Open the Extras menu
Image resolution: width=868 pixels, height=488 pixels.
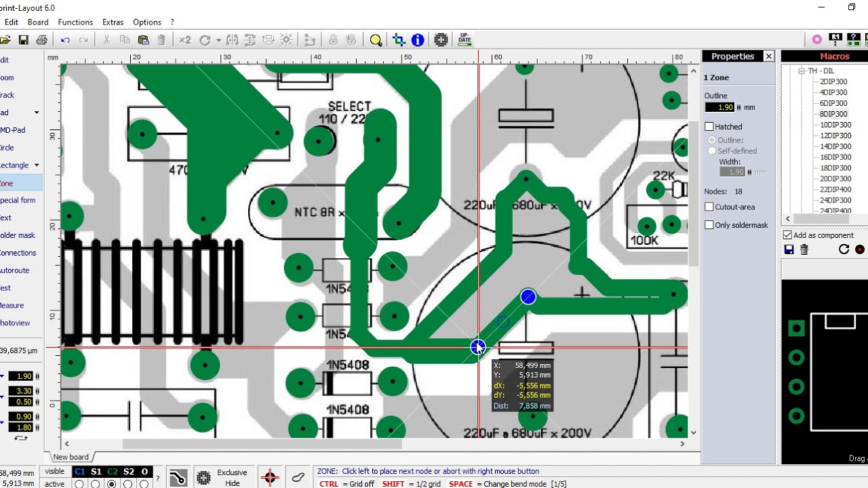(113, 22)
